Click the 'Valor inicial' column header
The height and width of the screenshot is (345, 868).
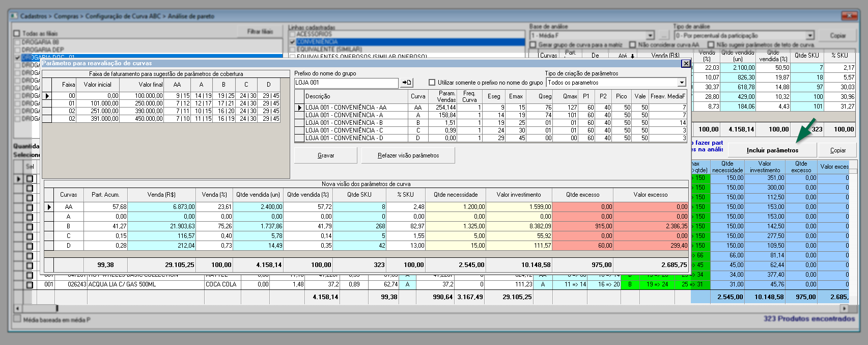(98, 85)
